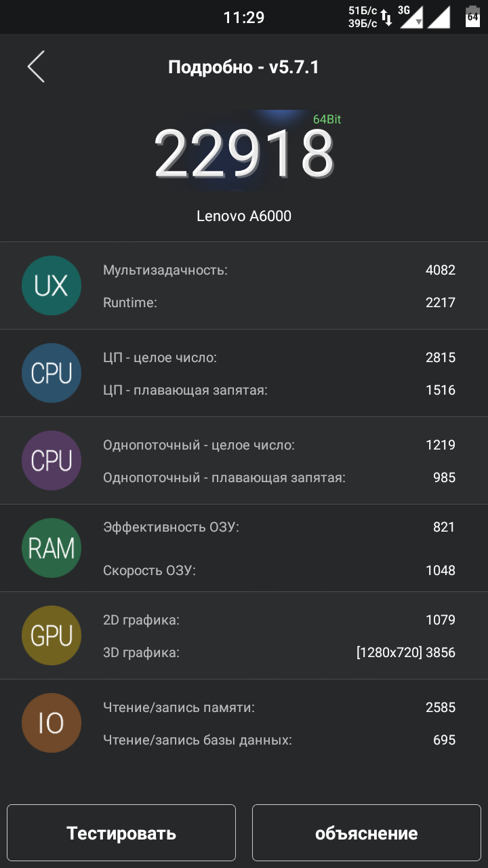
Task: Click the 3G network signal indicator
Action: [x=411, y=15]
